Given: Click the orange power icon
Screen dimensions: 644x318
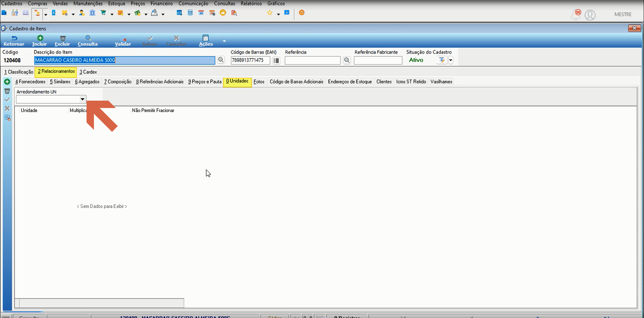Looking at the screenshot, I should 302,12.
